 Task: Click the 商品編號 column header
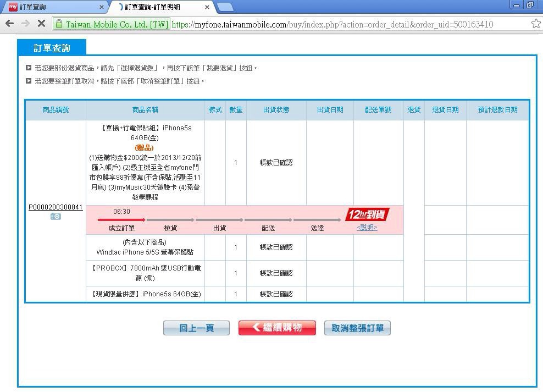[56, 110]
